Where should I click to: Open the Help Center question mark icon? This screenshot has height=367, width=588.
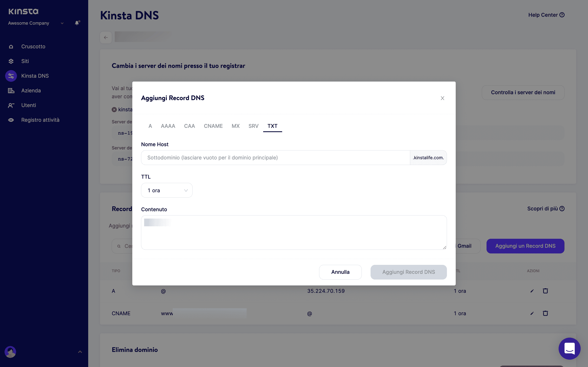[x=562, y=15]
